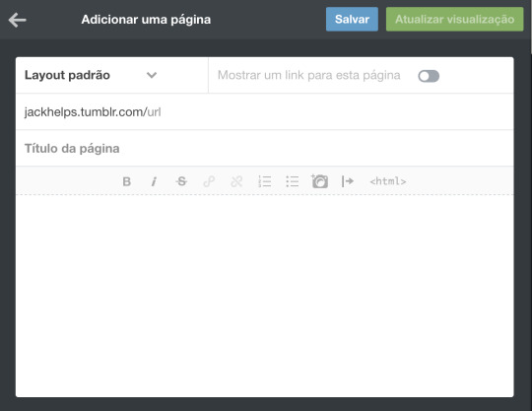This screenshot has width=532, height=411.
Task: Remove link with unlink icon
Action: [236, 181]
